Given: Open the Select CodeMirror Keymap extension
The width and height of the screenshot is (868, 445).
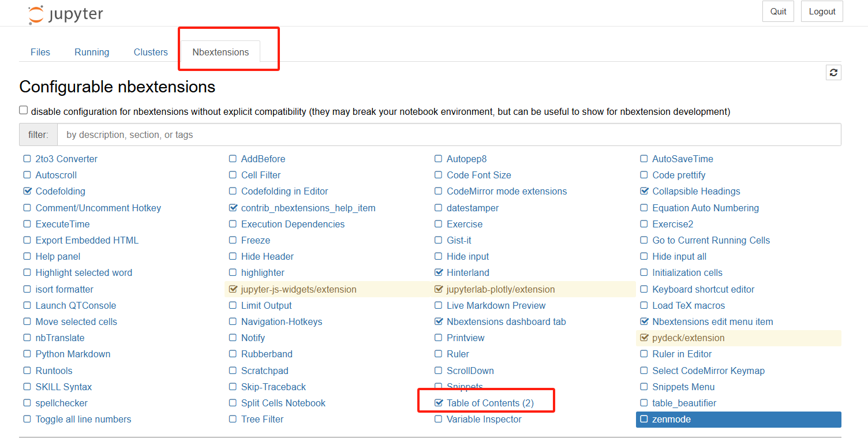Looking at the screenshot, I should point(709,371).
